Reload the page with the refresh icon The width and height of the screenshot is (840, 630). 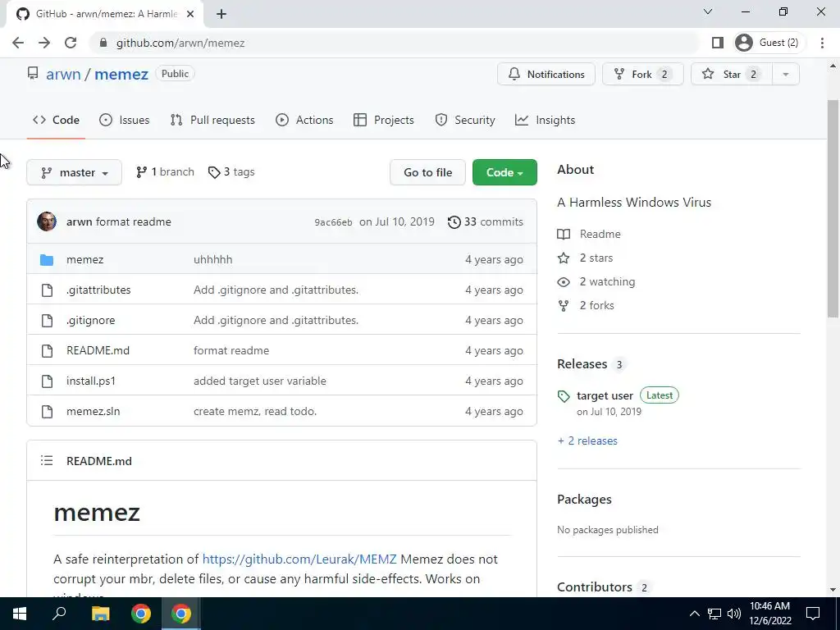(x=71, y=43)
